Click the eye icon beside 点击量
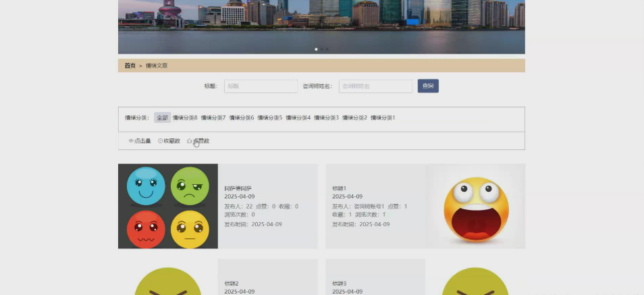644x295 pixels. click(131, 141)
